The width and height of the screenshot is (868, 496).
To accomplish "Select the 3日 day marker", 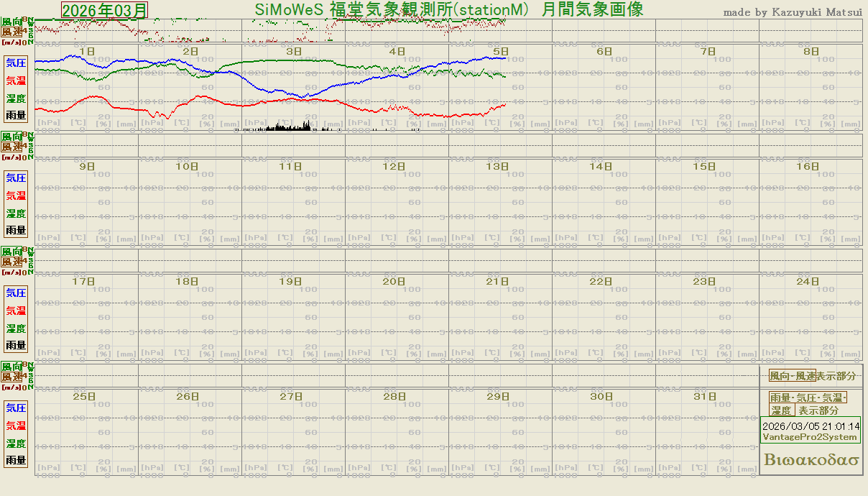I will coord(294,51).
